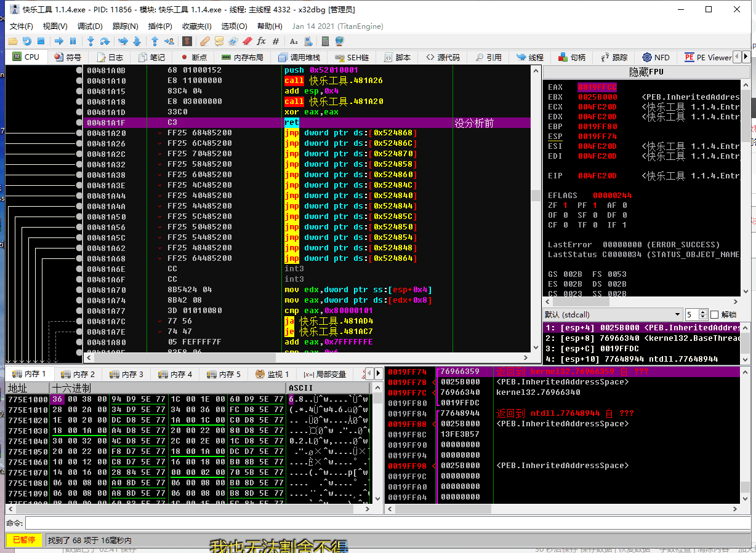The image size is (756, 553).
Task: Open the 选项(O) menu
Action: coord(234,26)
